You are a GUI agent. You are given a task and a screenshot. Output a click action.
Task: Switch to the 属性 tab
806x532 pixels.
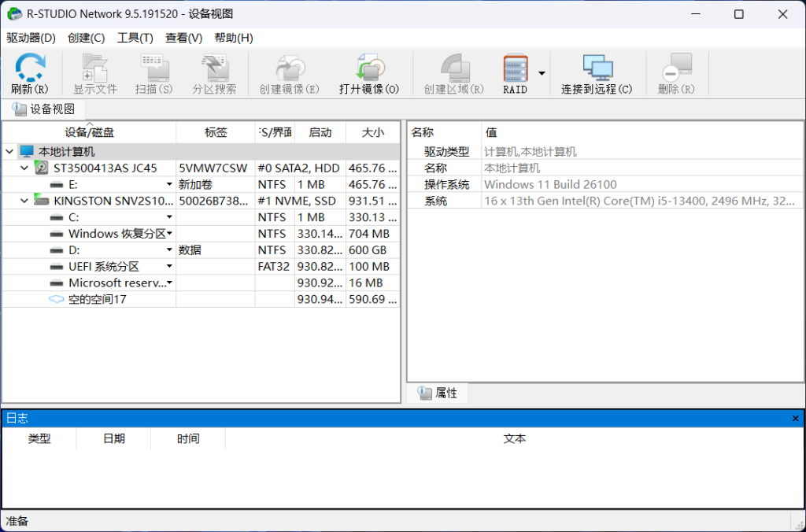[438, 392]
